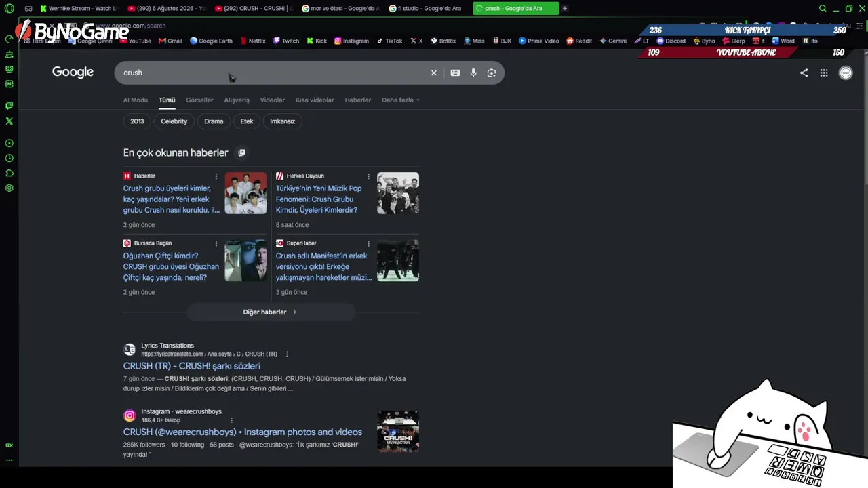
Task: Switch to the 6 Ağustos 2026 YouTube tab
Action: pyautogui.click(x=166, y=8)
